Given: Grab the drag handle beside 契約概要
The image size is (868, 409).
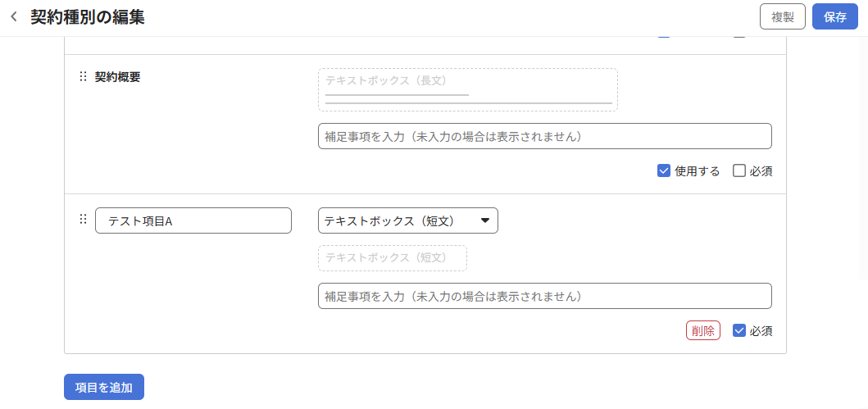Looking at the screenshot, I should pyautogui.click(x=83, y=76).
